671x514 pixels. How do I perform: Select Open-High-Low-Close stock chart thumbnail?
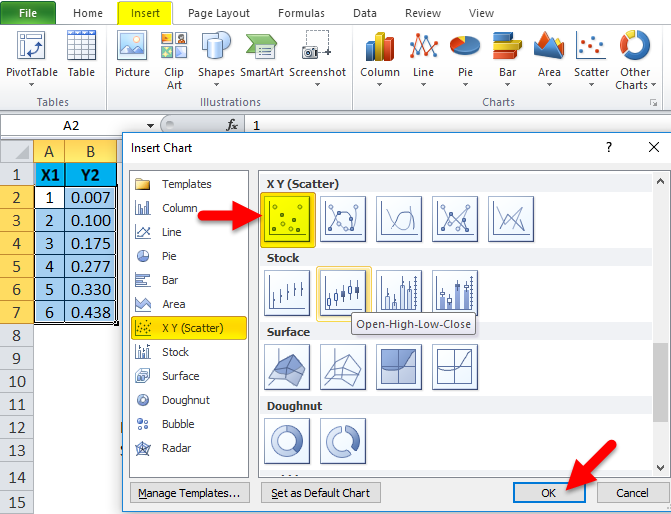coord(343,293)
